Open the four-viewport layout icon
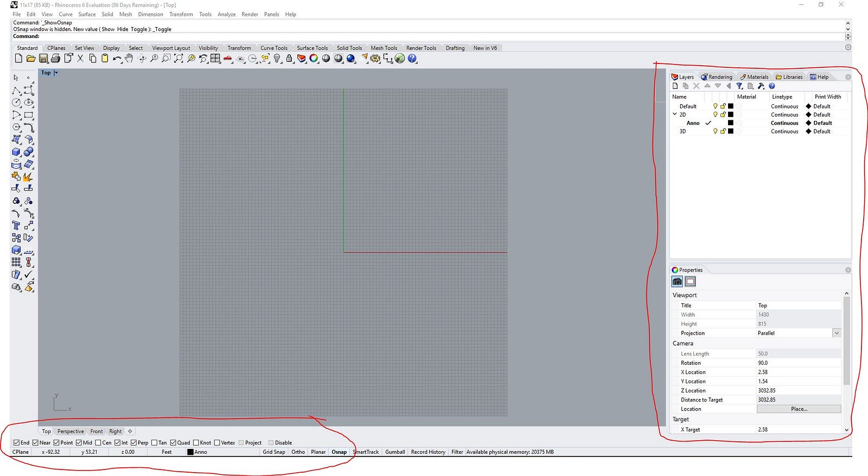 coord(215,58)
